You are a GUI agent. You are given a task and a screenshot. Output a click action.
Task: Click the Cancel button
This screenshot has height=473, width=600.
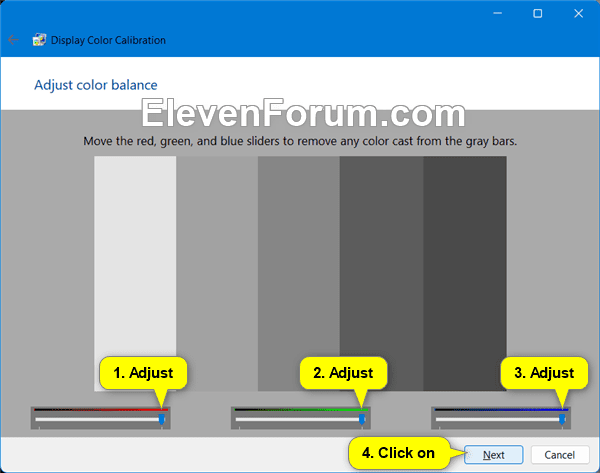click(560, 455)
